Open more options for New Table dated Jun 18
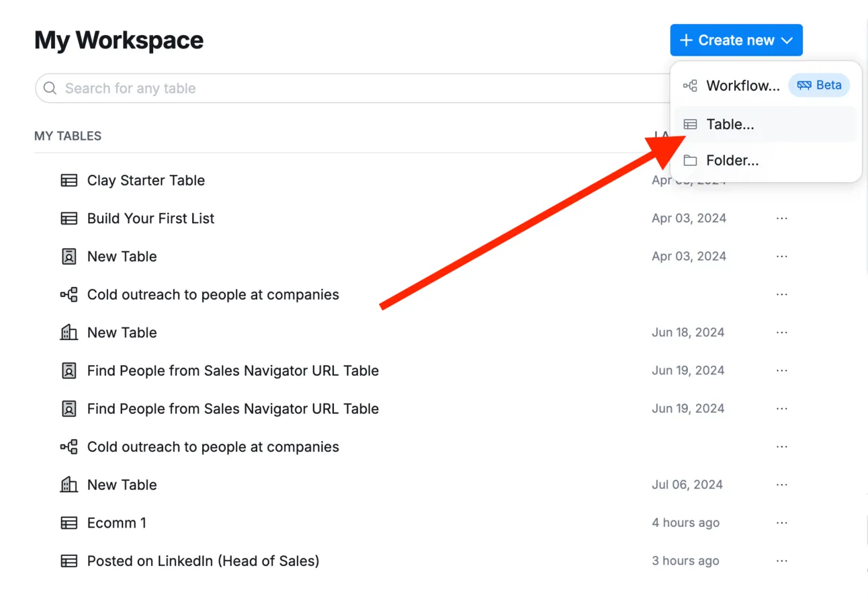This screenshot has height=611, width=868. point(781,333)
